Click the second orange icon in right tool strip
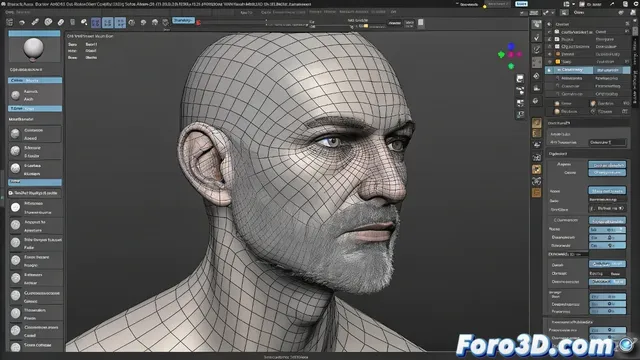Viewport: 640px width, 360px height. (537, 133)
